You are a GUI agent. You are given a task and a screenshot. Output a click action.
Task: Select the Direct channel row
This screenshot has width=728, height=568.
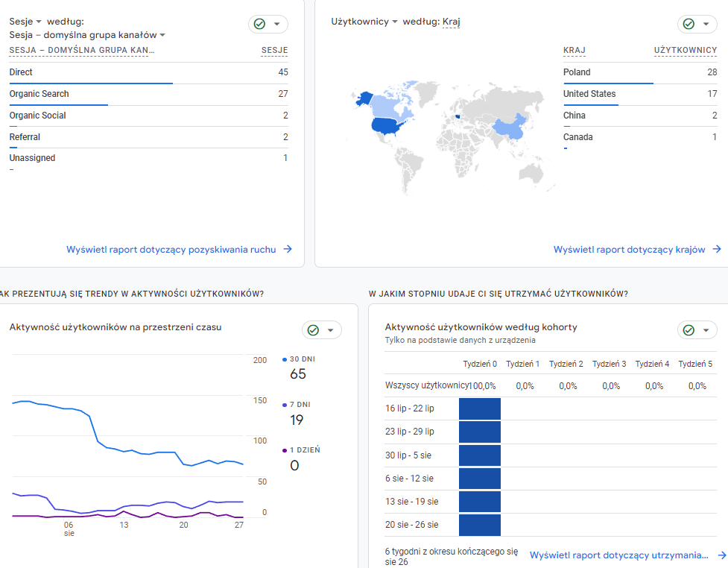click(x=148, y=72)
